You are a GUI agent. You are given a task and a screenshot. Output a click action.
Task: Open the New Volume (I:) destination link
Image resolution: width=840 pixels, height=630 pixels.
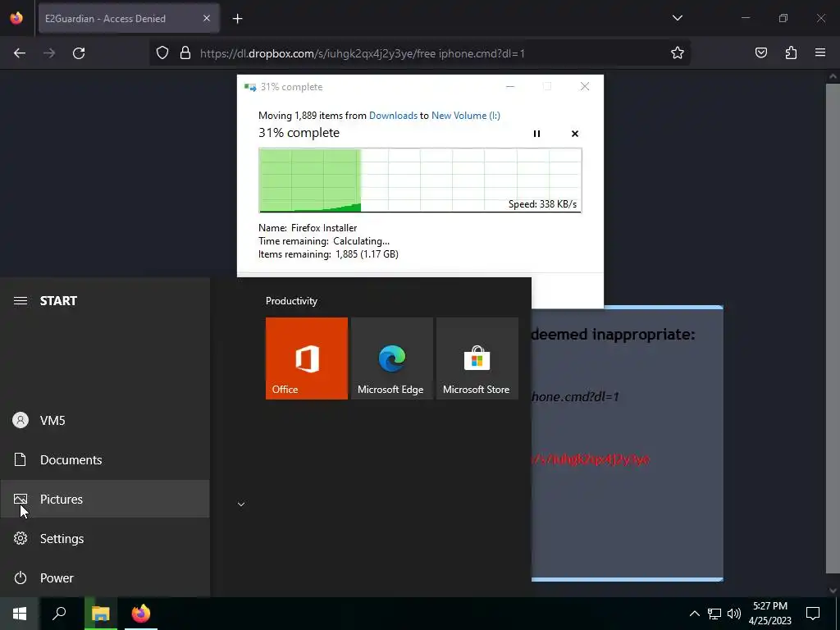466,116
